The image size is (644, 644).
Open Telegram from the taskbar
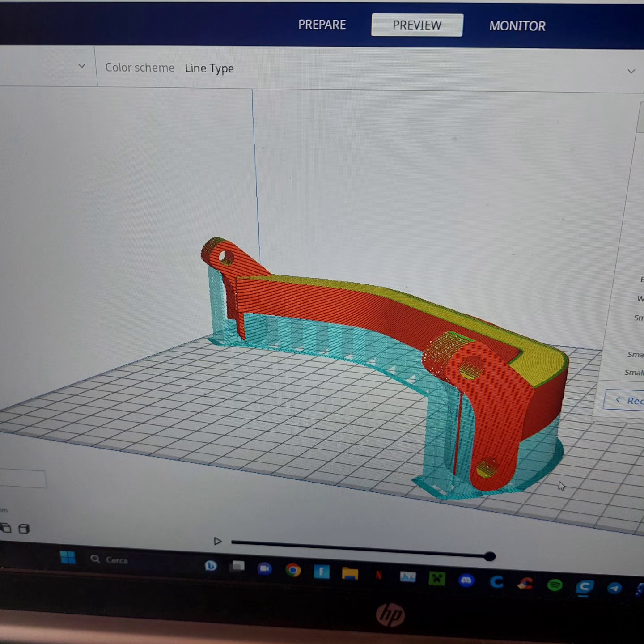coord(614,588)
